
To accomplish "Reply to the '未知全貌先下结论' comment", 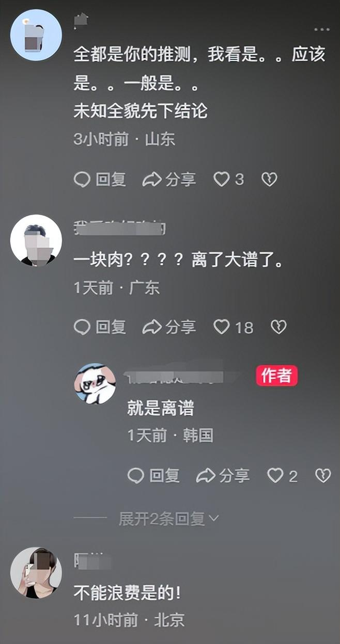I will pos(100,180).
